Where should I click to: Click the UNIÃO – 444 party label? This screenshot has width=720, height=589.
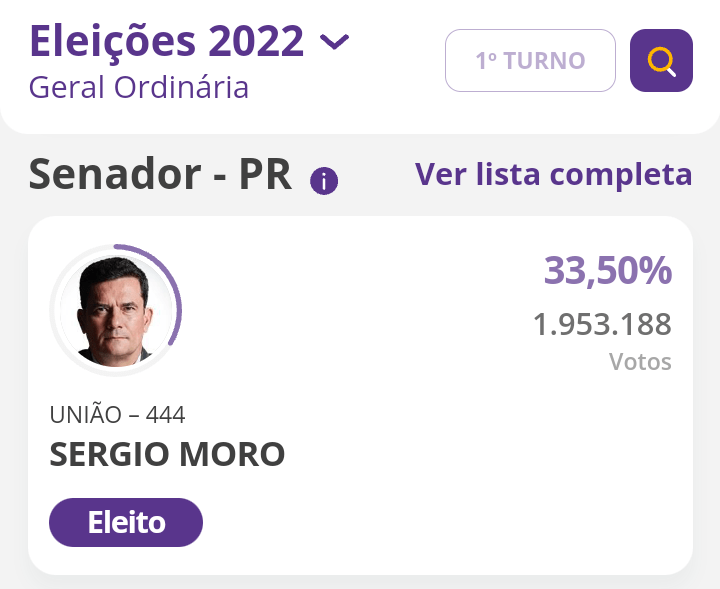coord(117,415)
